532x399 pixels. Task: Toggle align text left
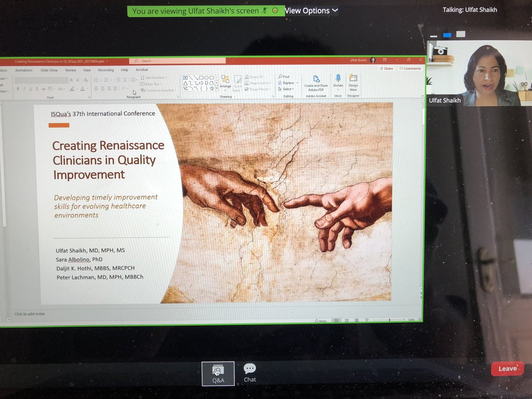[96, 89]
